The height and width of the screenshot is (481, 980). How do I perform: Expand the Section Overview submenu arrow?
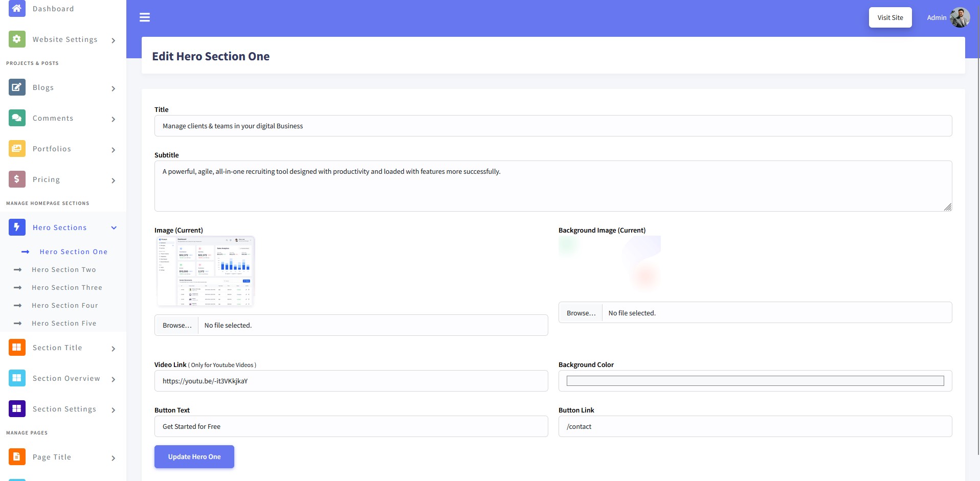(113, 379)
